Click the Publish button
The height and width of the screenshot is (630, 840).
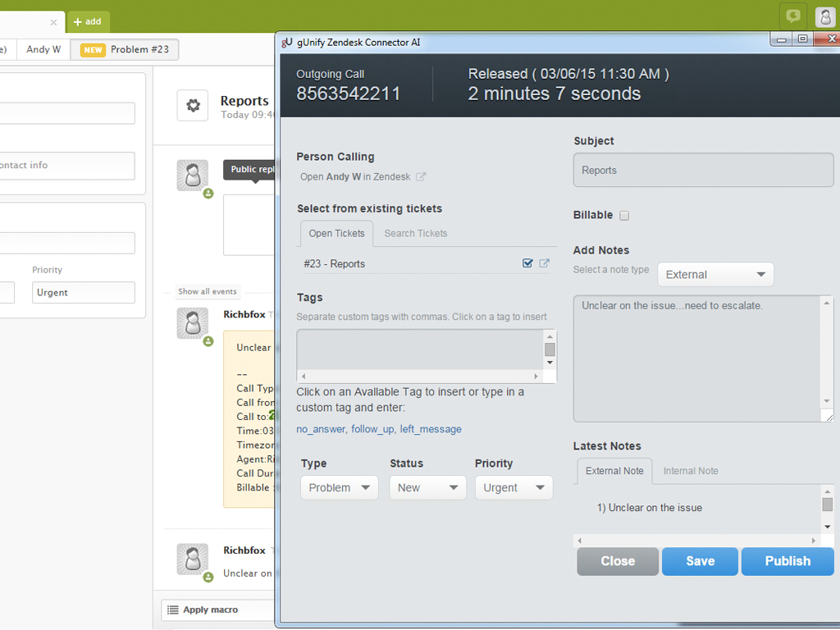(787, 561)
